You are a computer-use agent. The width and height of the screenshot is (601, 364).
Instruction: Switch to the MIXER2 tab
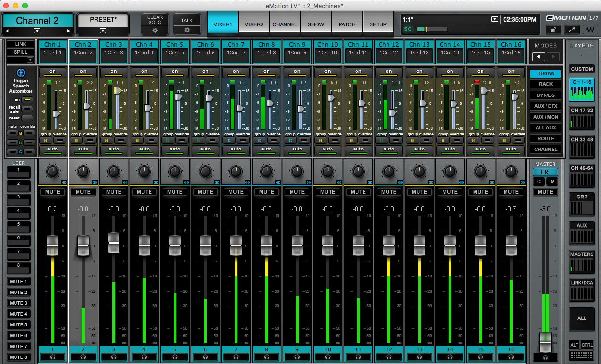[253, 24]
